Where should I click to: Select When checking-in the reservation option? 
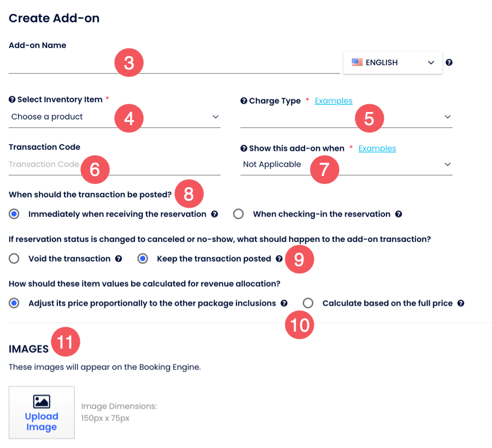(238, 214)
